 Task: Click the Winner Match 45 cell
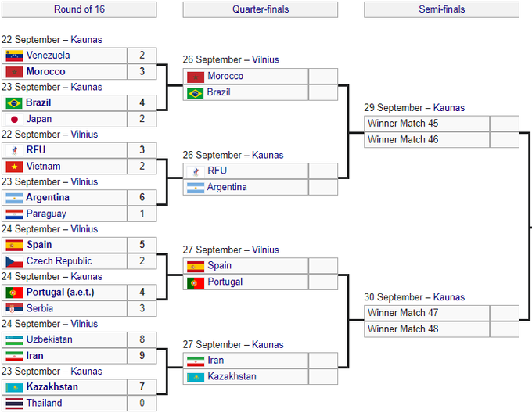click(x=427, y=124)
